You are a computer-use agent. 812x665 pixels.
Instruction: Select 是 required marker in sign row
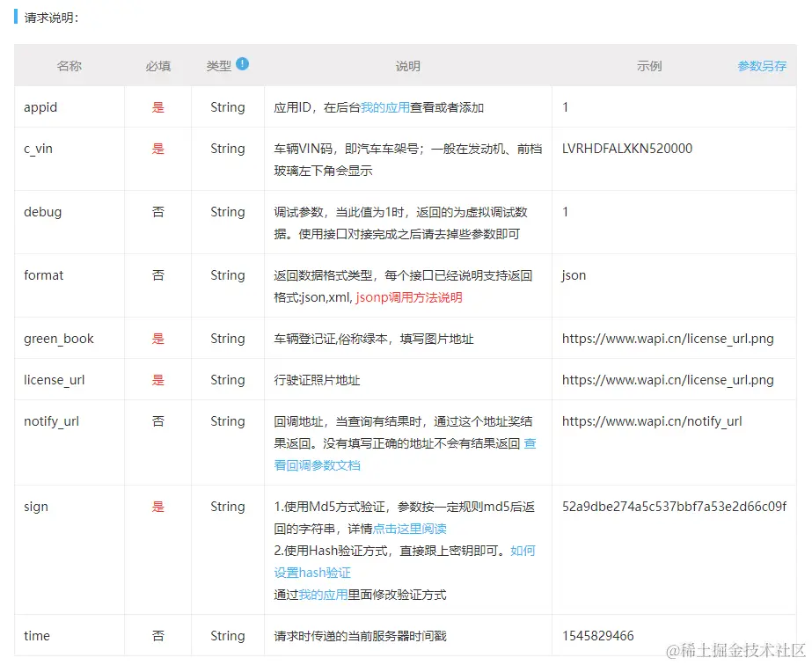[x=158, y=507]
